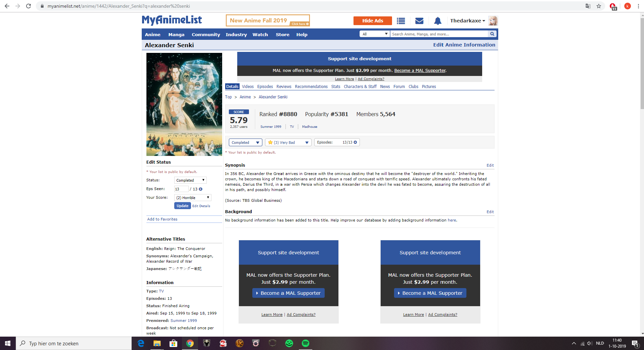Open the Characters & Staff tab
Image resolution: width=644 pixels, height=350 pixels.
click(x=360, y=87)
